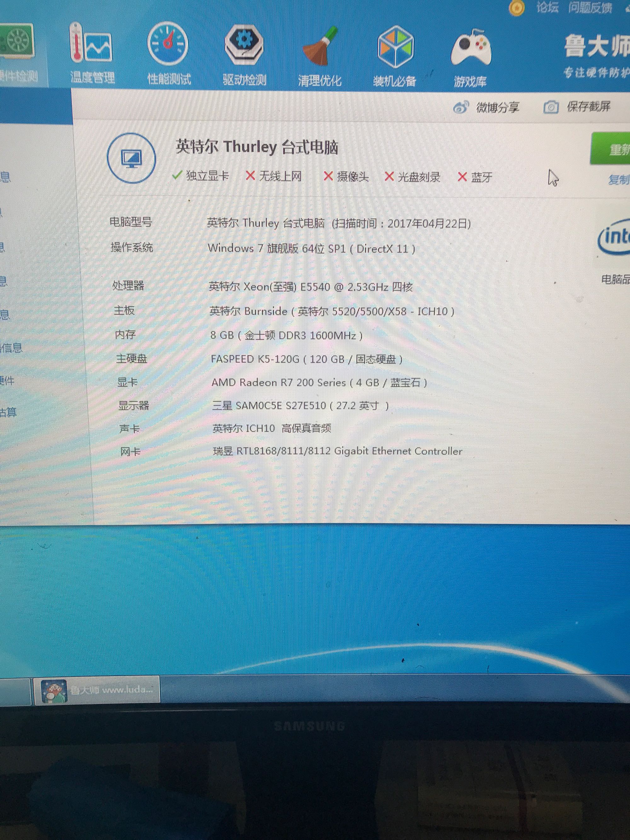Click the 摄像头 webcam status
The height and width of the screenshot is (840, 630).
pos(346,176)
